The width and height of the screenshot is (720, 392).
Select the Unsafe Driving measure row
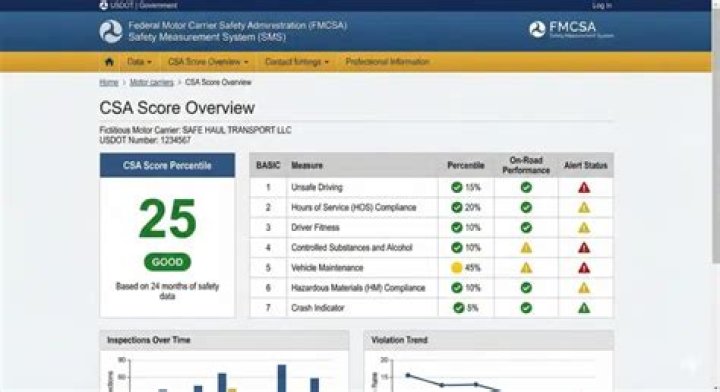point(432,187)
